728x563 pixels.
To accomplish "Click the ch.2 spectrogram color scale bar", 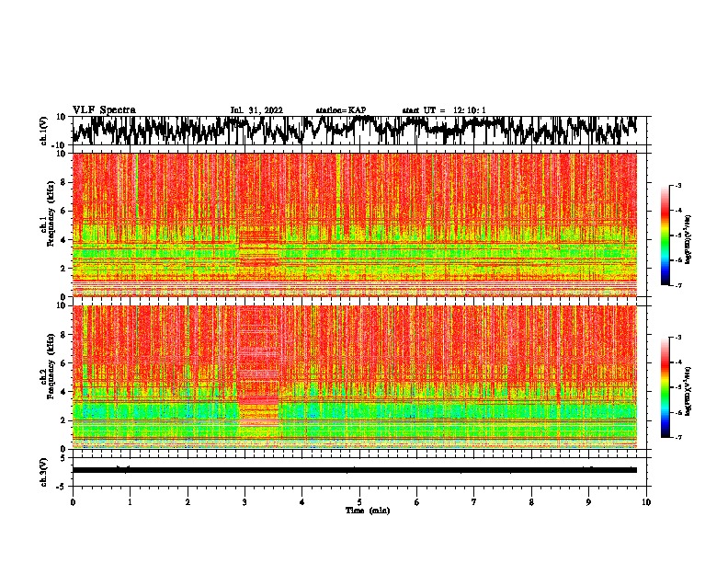I will pyautogui.click(x=665, y=387).
